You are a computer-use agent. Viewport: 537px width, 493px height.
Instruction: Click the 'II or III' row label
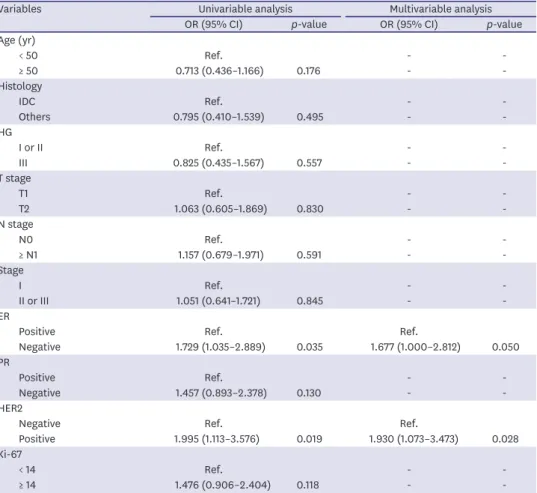(x=34, y=301)
